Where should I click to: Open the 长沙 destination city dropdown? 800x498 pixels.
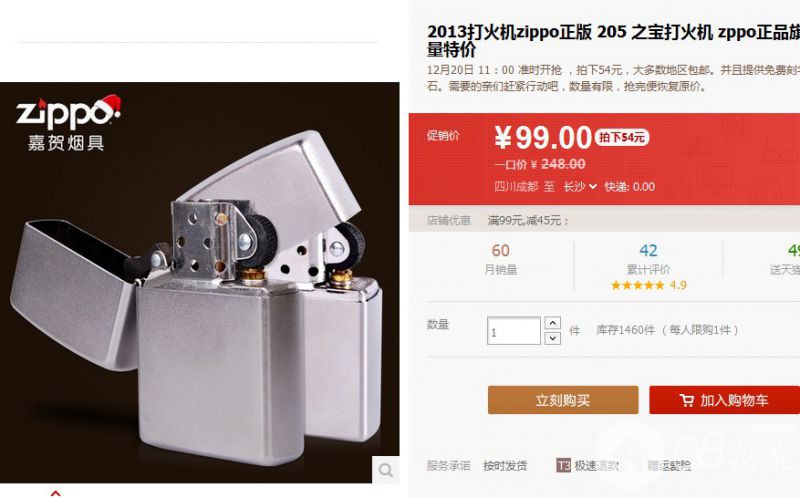point(580,187)
